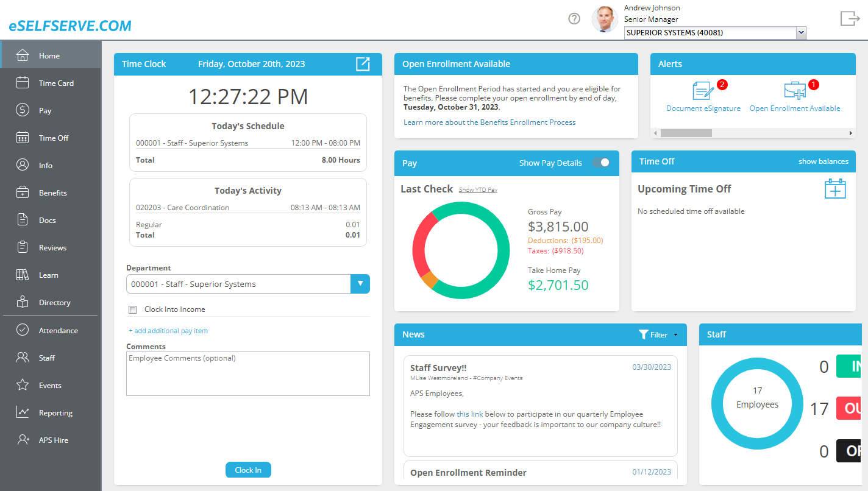Click Show YTD Pay link
This screenshot has width=868, height=491.
tap(478, 190)
